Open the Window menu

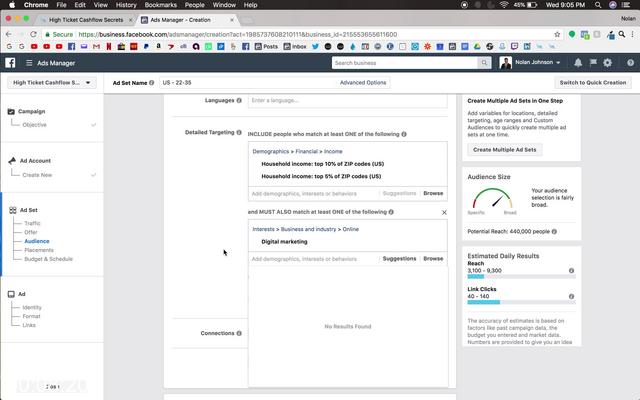click(x=224, y=5)
